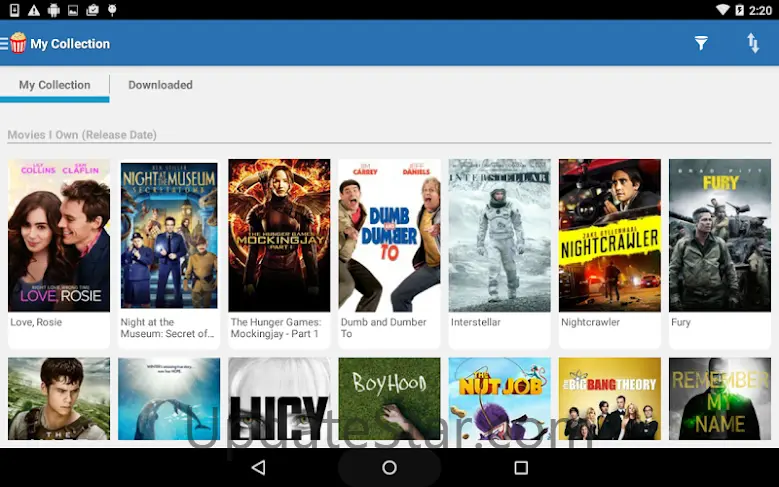
Task: Open the Love, Rosie movie poster
Action: (x=59, y=236)
